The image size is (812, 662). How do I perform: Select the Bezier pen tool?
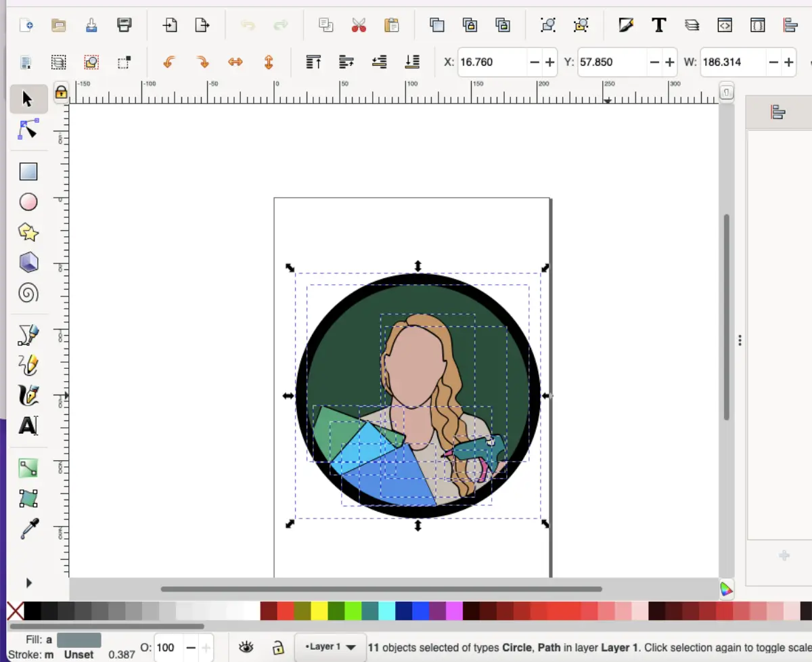pos(28,335)
